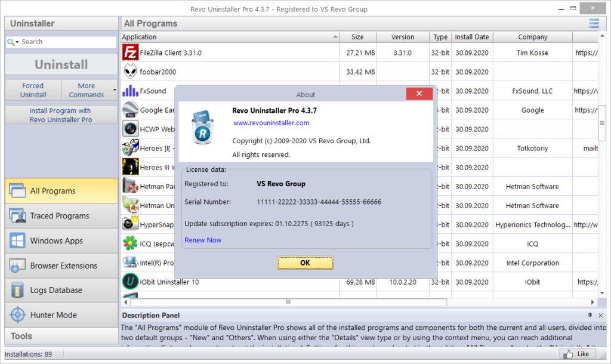The height and width of the screenshot is (364, 611).
Task: Click Forced Uninstall
Action: (x=33, y=90)
